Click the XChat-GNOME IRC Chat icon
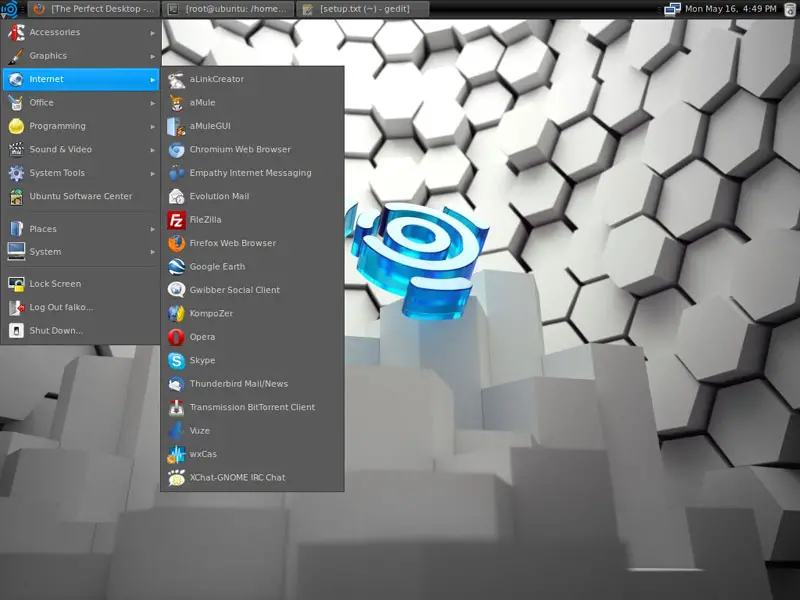 coord(177,478)
